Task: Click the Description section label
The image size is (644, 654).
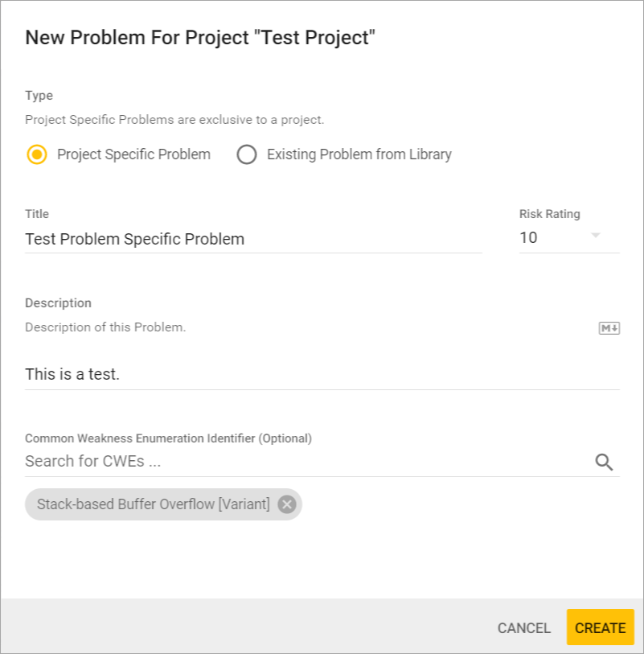Action: [x=58, y=303]
